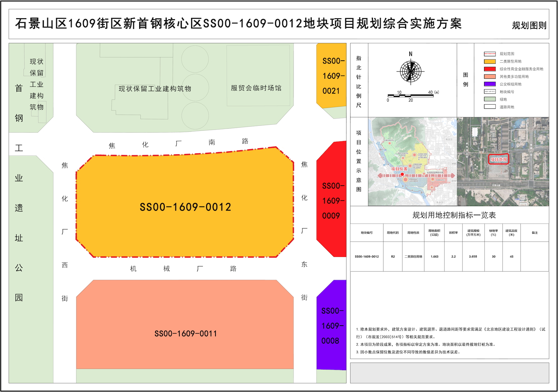Select the white 道路用地 legend swatch
The height and width of the screenshot is (392, 558).
[490, 107]
